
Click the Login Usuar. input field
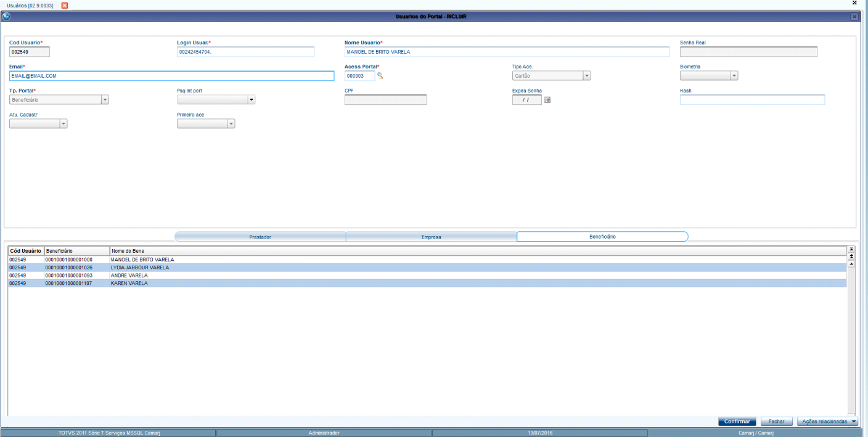click(x=246, y=52)
